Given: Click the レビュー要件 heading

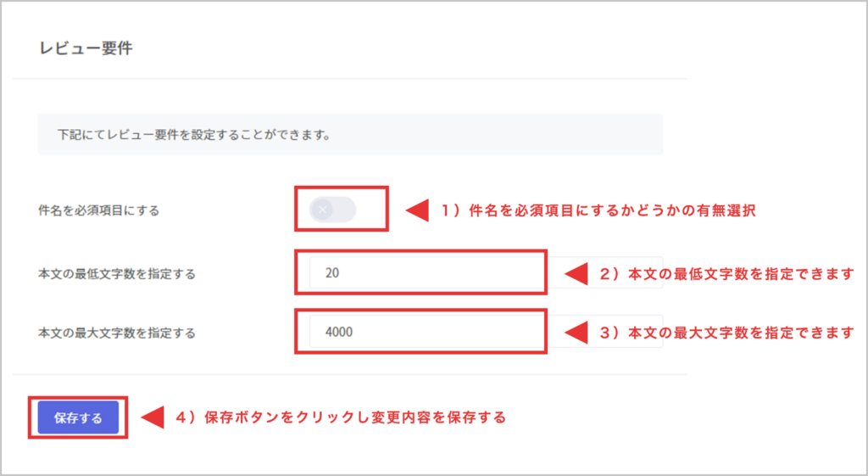Looking at the screenshot, I should coord(86,48).
